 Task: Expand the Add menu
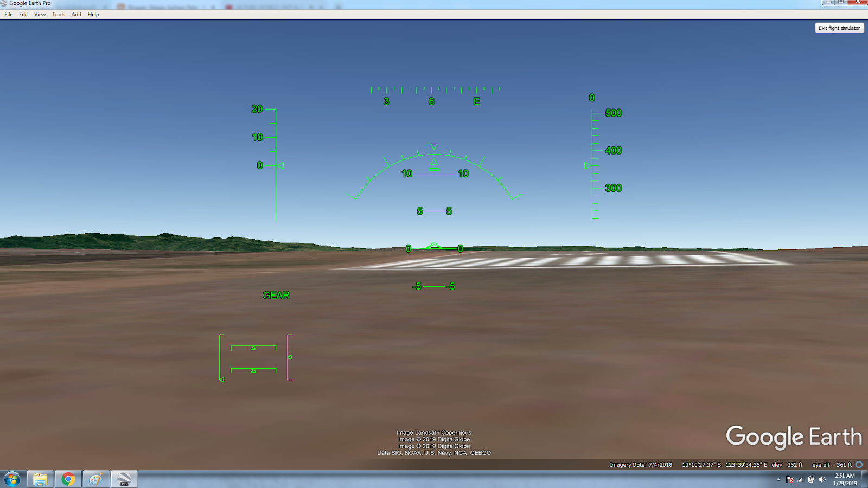75,15
